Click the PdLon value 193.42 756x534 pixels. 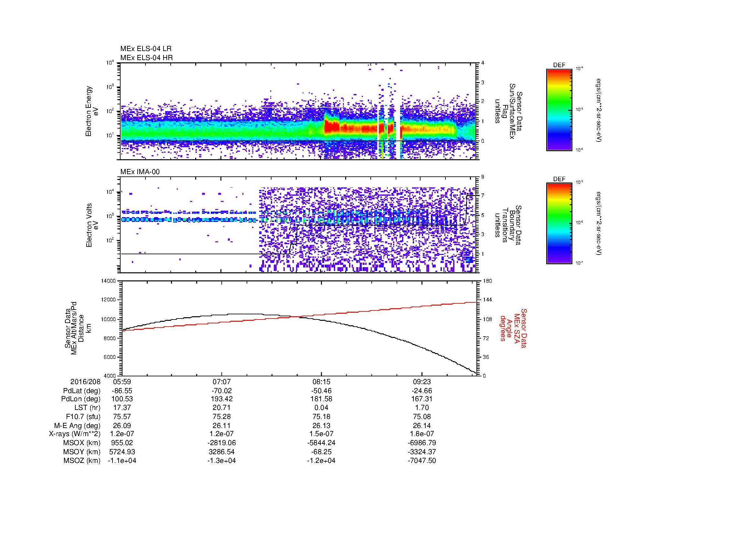[x=222, y=399]
